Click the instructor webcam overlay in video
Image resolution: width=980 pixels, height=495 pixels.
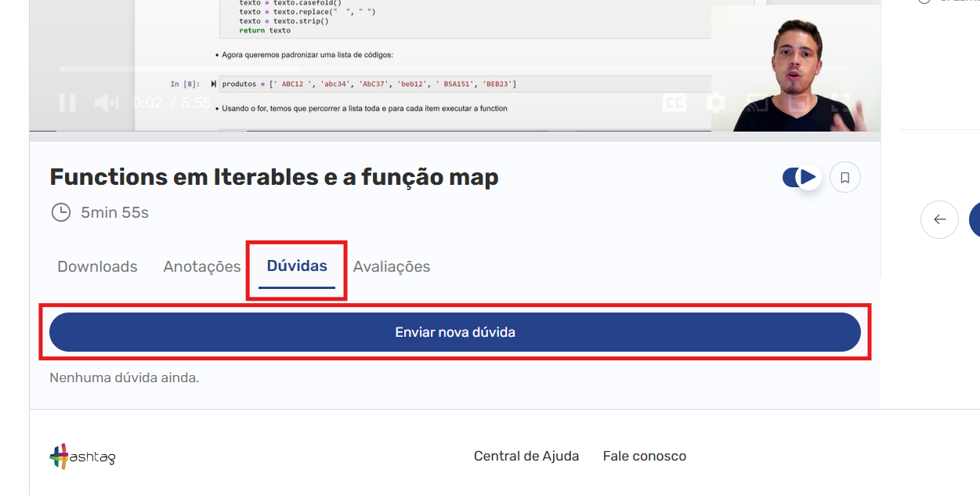796,68
